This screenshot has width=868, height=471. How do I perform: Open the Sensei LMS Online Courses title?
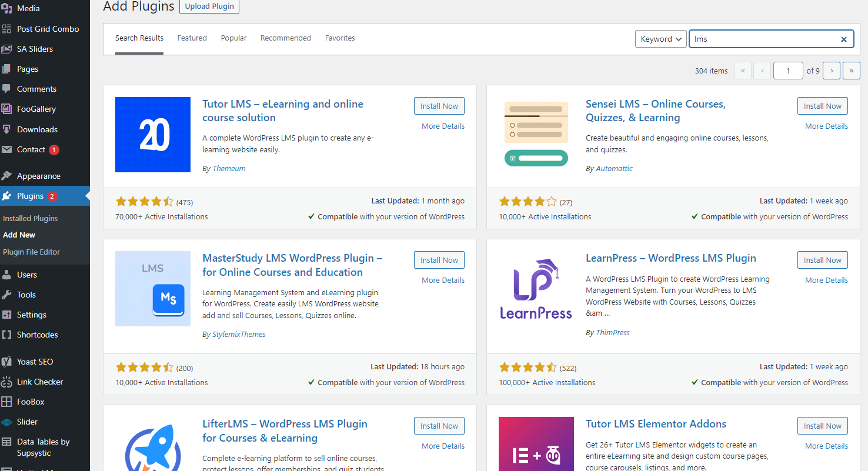click(656, 111)
